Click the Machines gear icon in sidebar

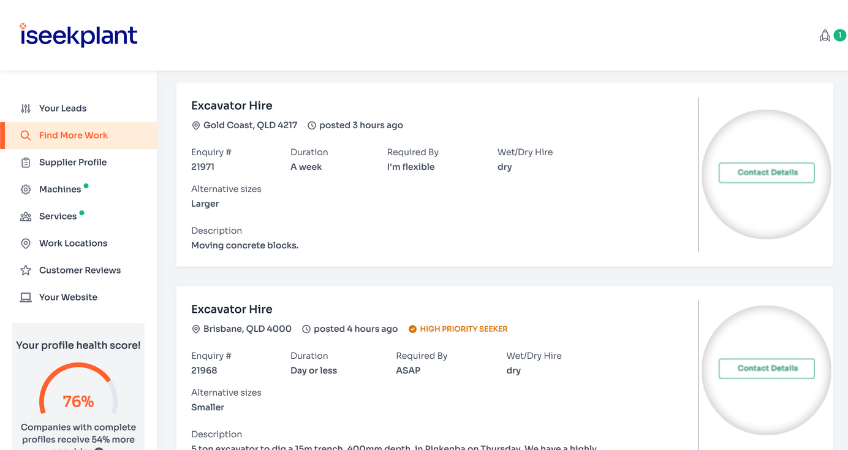(25, 189)
